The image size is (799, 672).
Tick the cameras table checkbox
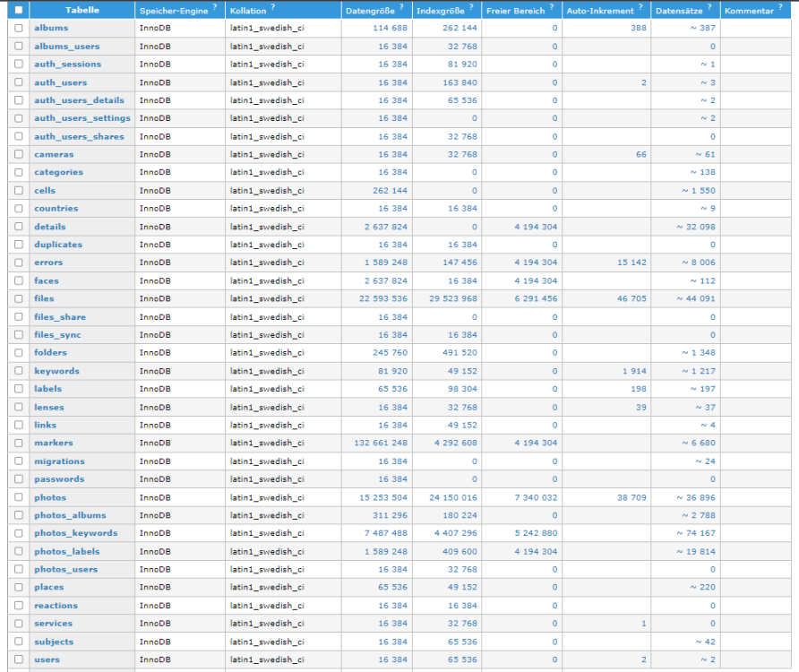coord(19,154)
